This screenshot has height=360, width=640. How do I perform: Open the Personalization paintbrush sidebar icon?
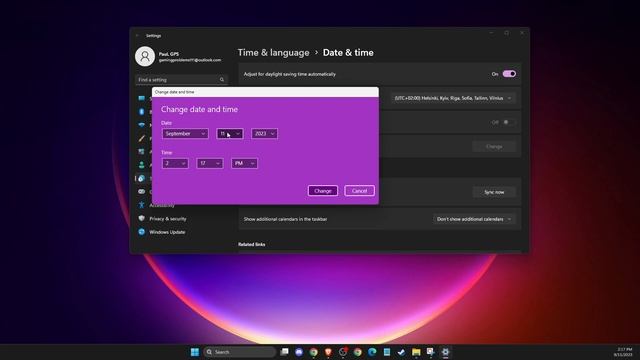click(142, 138)
